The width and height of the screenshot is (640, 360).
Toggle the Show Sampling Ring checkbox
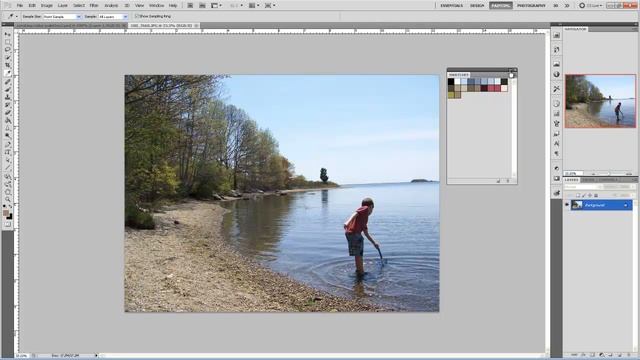click(x=137, y=16)
